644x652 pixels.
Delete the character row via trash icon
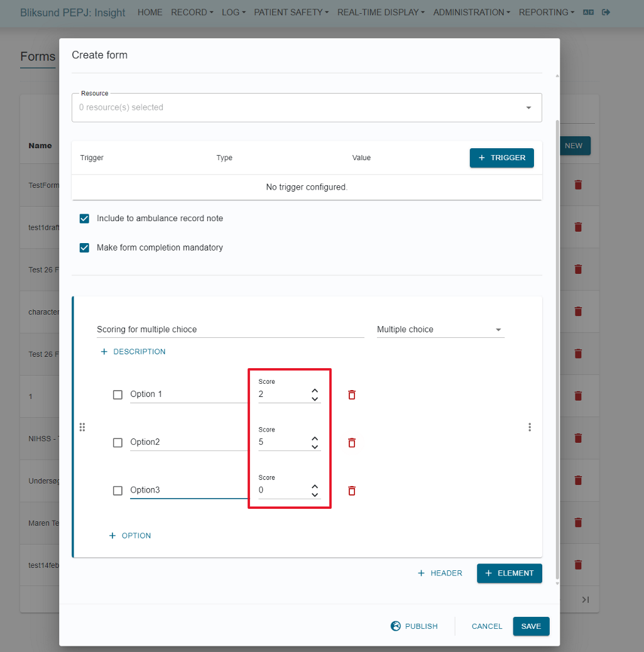[x=578, y=312]
